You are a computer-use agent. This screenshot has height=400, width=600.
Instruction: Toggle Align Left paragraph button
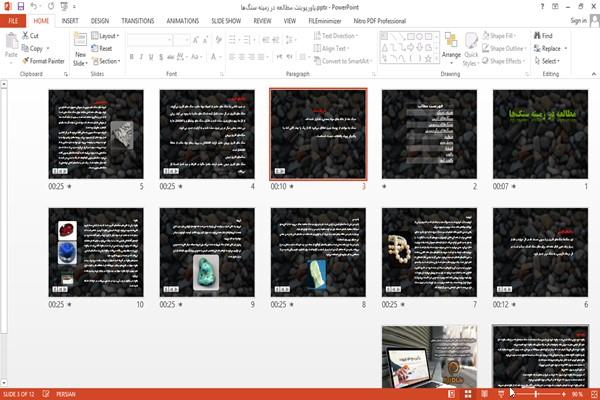[x=232, y=57]
